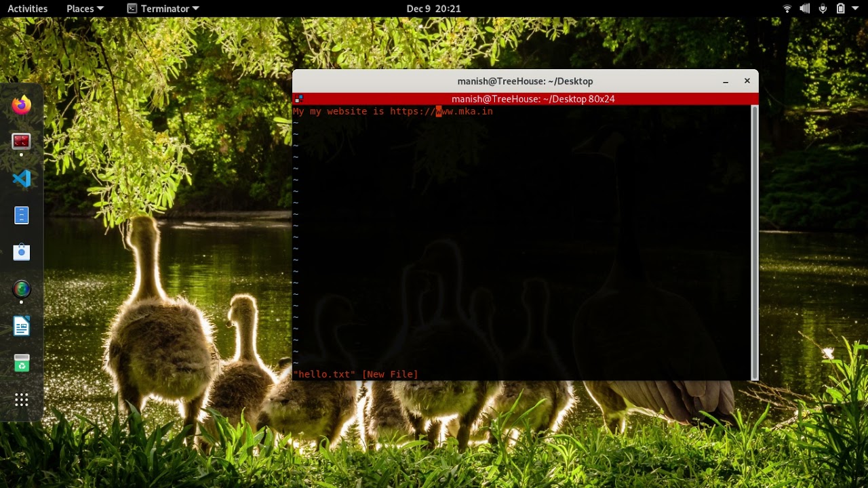Launch LibreOffice Writer from the dock
This screenshot has width=868, height=488.
[x=22, y=327]
